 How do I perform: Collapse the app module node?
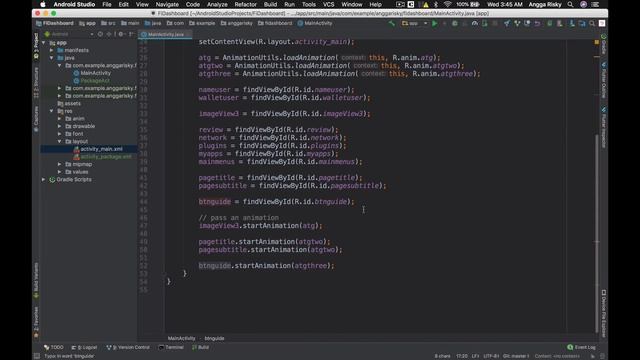click(44, 42)
